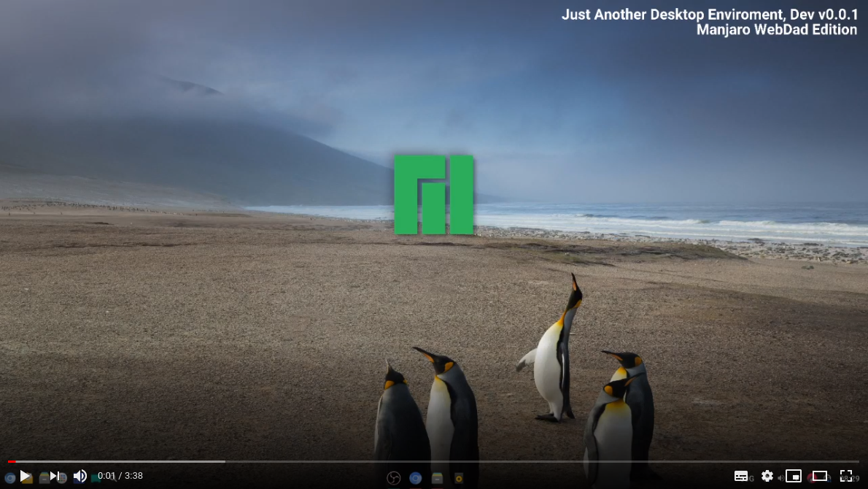868x489 pixels.
Task: Enter fullscreen mode
Action: (x=846, y=476)
